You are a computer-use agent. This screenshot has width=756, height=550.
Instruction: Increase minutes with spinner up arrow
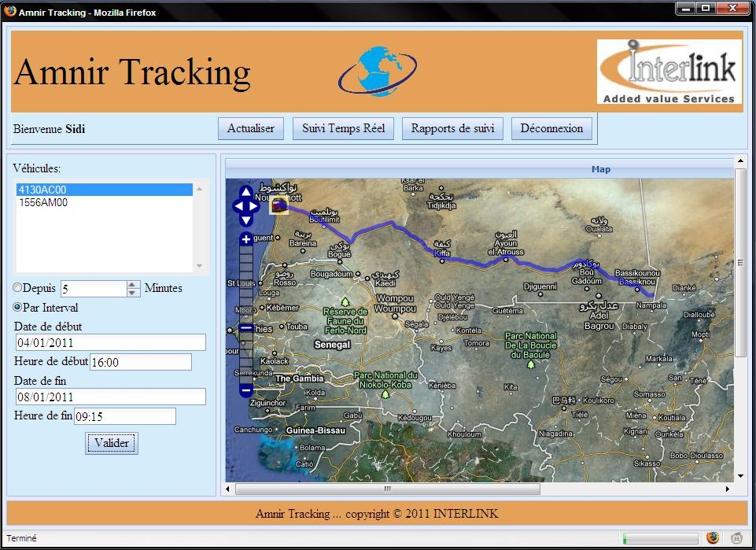tap(133, 284)
